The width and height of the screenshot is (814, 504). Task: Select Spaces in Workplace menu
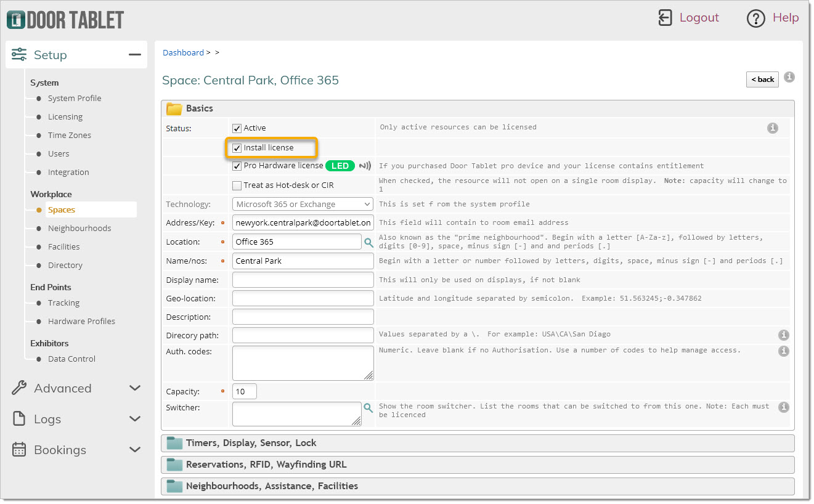coord(62,210)
